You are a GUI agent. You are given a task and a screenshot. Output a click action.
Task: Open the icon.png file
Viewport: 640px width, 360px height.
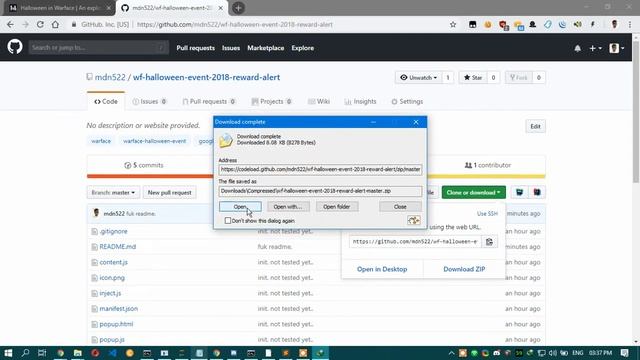coord(112,278)
